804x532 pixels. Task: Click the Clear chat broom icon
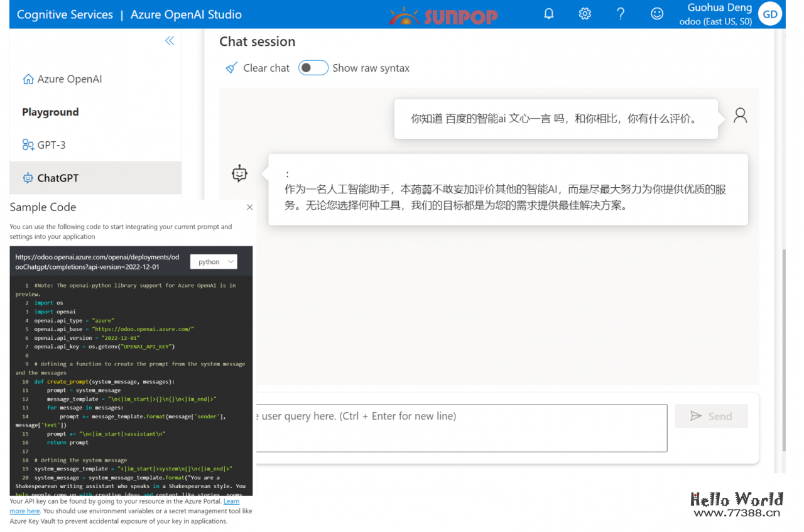[232, 67]
